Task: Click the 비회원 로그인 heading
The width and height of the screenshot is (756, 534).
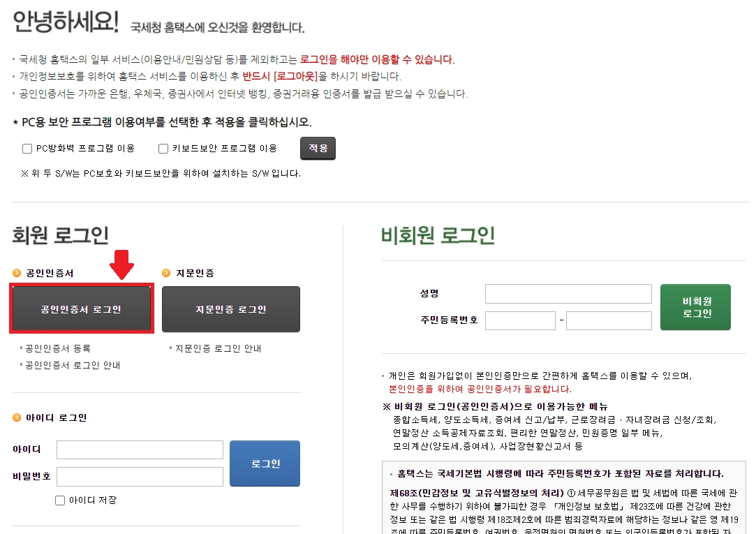Action: tap(438, 235)
